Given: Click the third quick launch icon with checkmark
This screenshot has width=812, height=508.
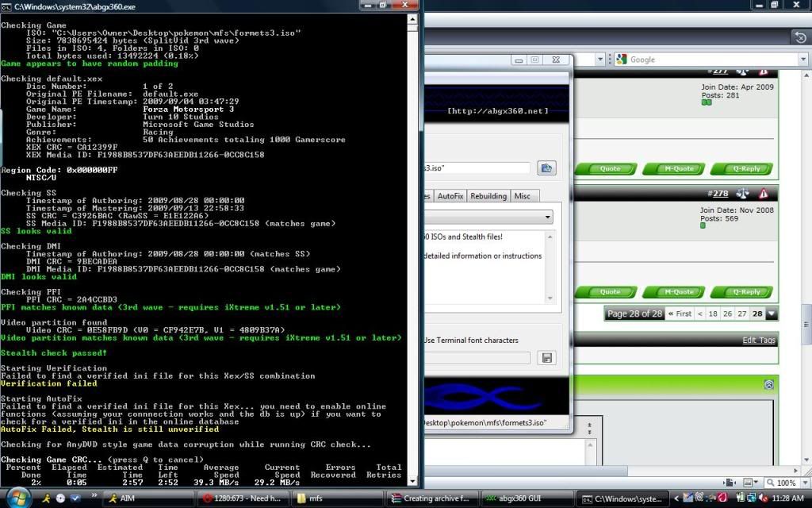Looking at the screenshot, I should tap(75, 498).
